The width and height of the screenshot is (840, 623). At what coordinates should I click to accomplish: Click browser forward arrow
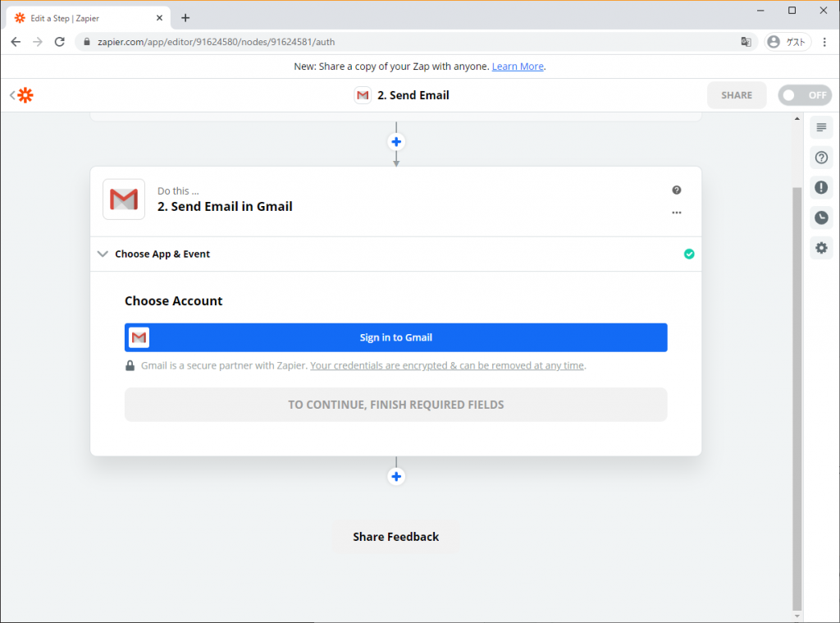[38, 42]
